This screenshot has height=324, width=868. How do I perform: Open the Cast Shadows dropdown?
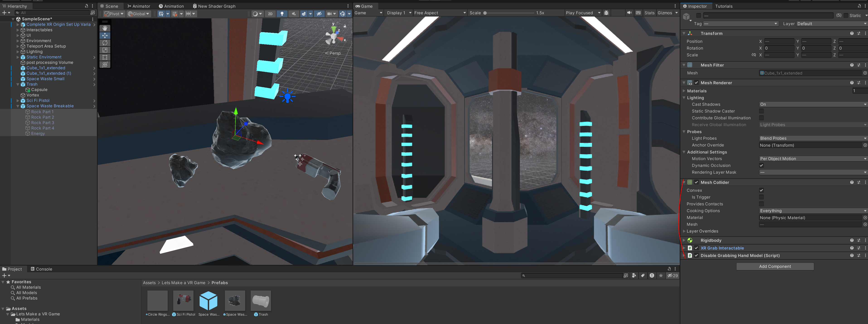pos(812,104)
